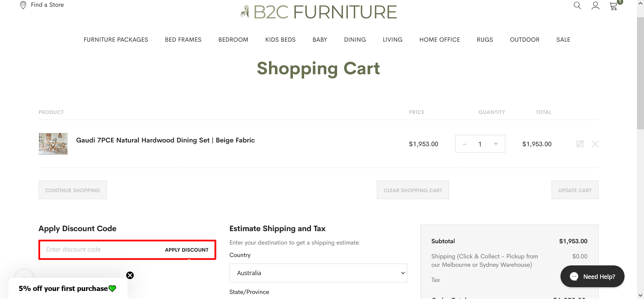Open the Need Help? chat widget
The image size is (644, 299).
tap(592, 276)
